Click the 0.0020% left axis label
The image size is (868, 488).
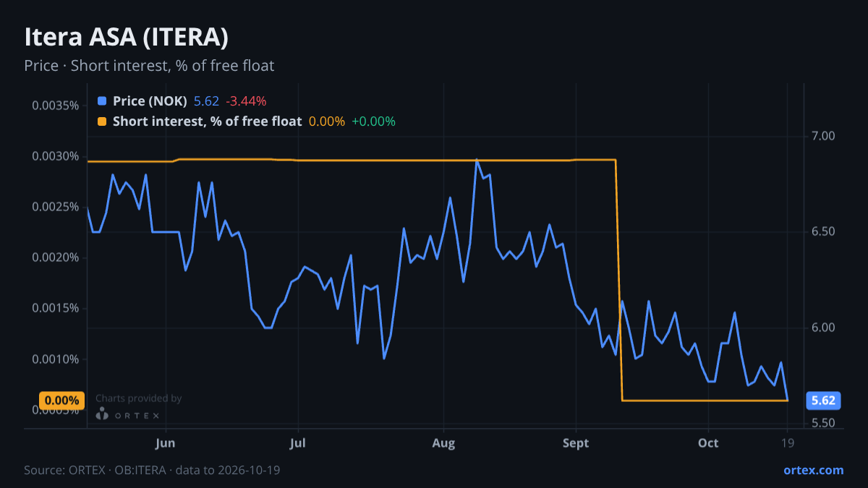[55, 257]
